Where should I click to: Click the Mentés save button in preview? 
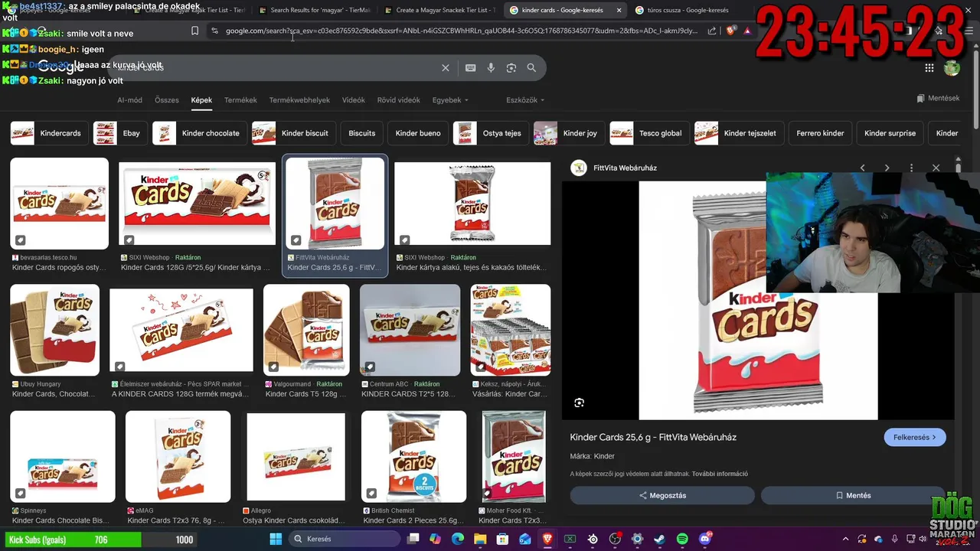coord(853,495)
